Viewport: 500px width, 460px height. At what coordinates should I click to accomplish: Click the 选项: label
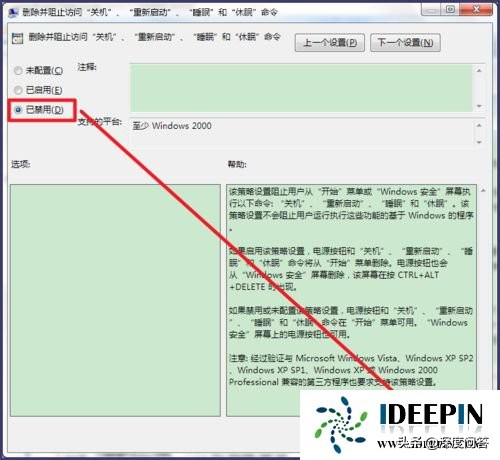[21, 164]
